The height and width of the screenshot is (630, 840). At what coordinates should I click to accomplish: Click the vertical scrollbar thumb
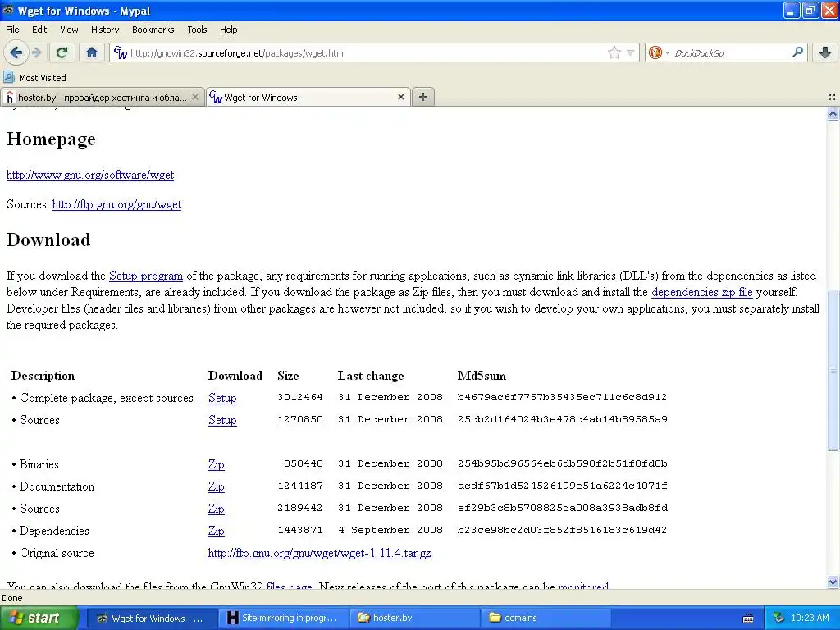[833, 370]
